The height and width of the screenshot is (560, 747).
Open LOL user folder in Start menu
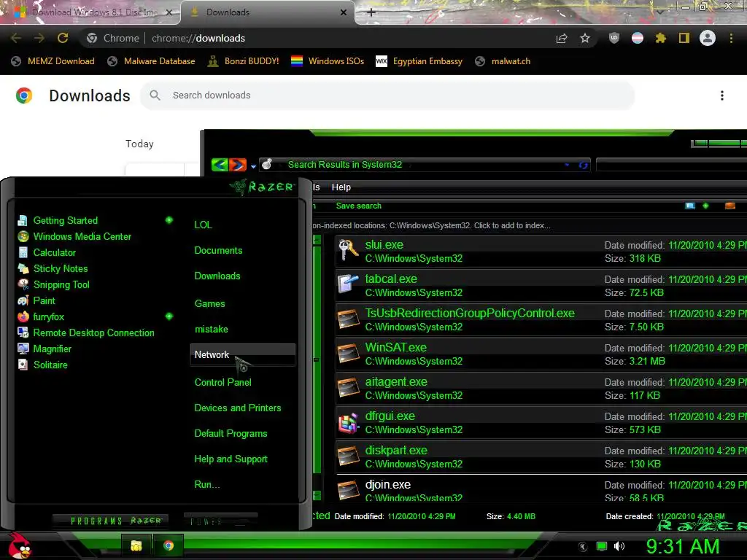tap(203, 225)
